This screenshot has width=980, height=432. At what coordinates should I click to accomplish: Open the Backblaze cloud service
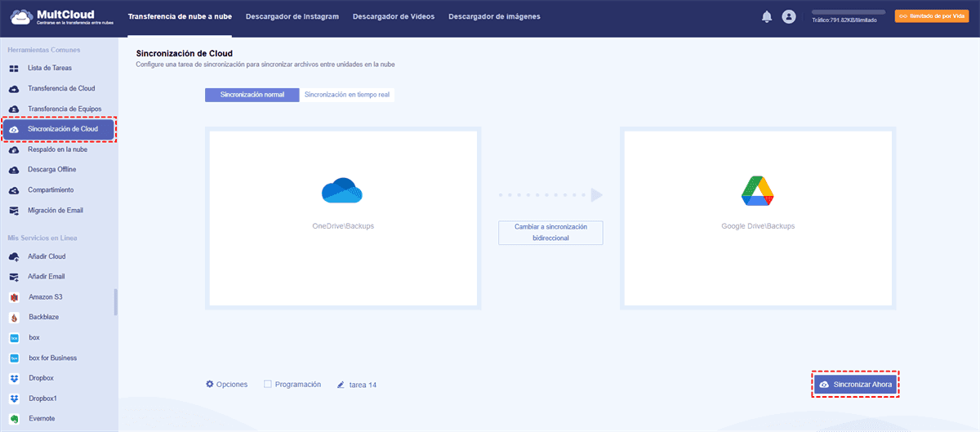pos(43,317)
